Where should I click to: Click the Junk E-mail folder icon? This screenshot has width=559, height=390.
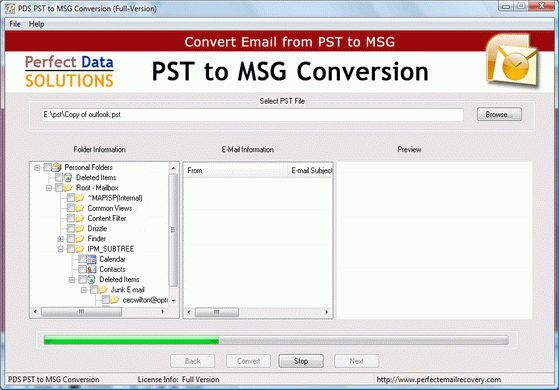[x=103, y=290]
